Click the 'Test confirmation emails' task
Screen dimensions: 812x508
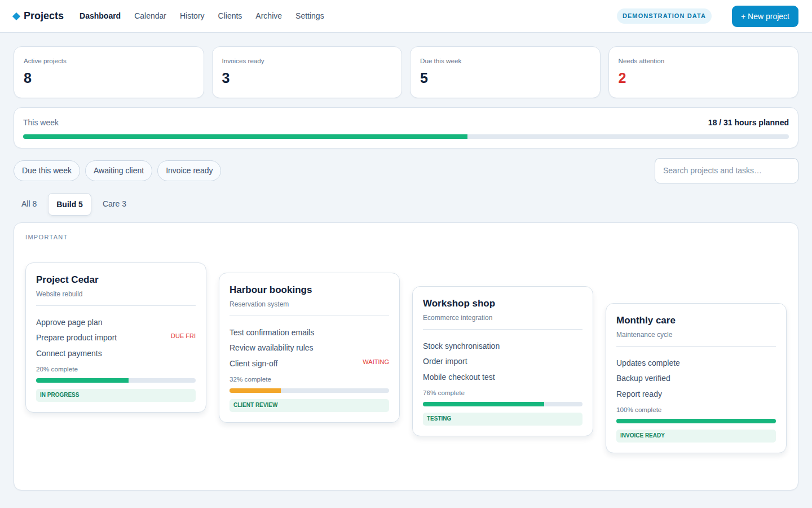point(272,332)
